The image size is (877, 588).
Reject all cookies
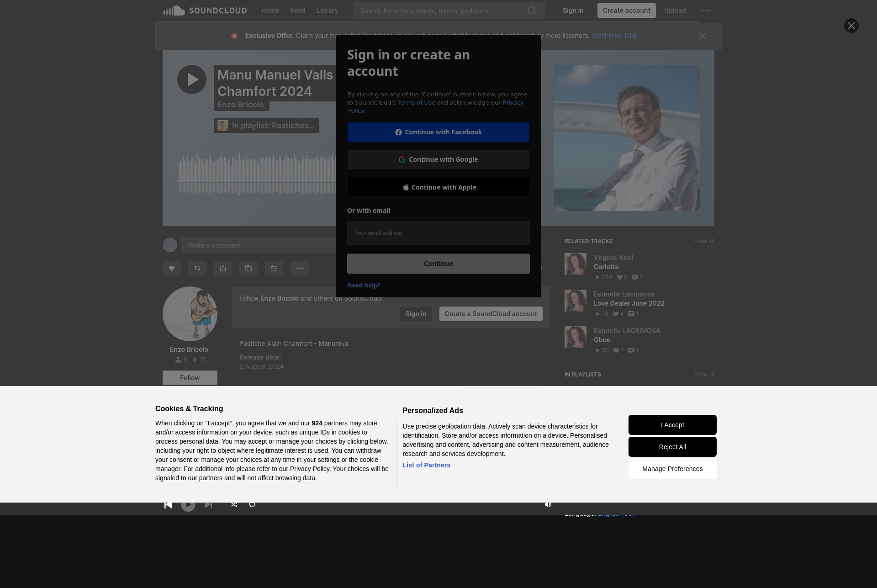(x=672, y=447)
